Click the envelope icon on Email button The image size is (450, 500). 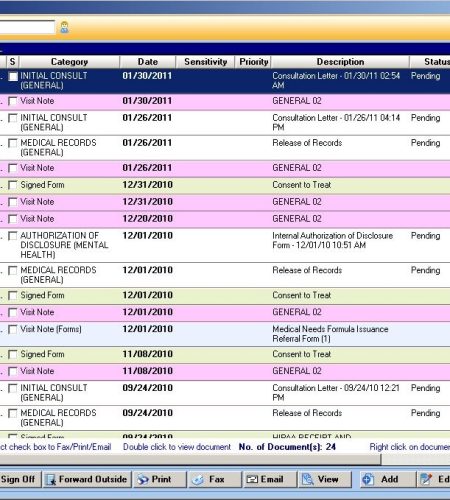pos(252,480)
